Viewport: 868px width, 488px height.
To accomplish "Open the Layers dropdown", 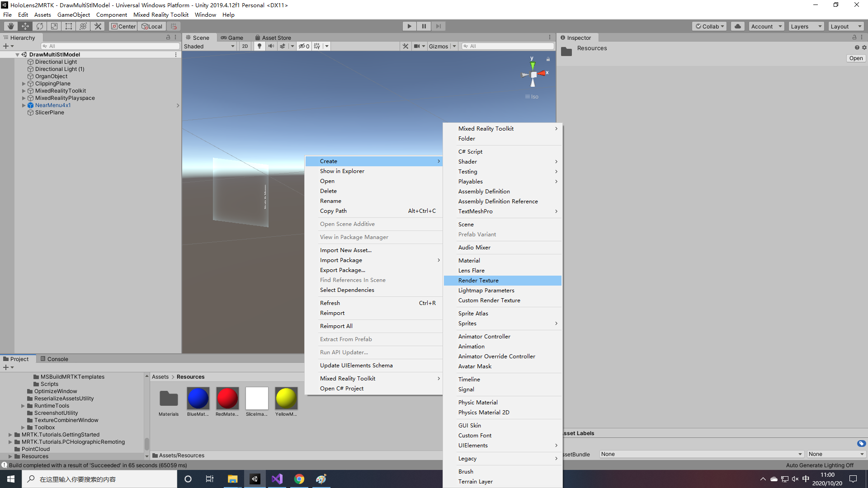I will (806, 26).
